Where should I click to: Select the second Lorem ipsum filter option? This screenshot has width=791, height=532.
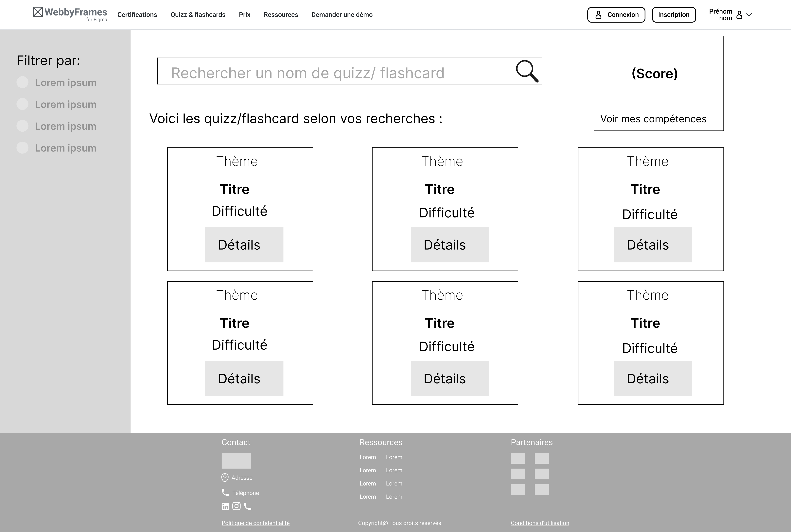tap(57, 104)
